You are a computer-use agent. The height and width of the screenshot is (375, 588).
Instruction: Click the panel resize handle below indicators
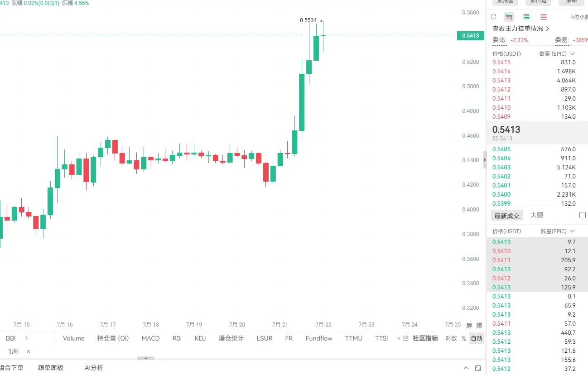pos(146,358)
